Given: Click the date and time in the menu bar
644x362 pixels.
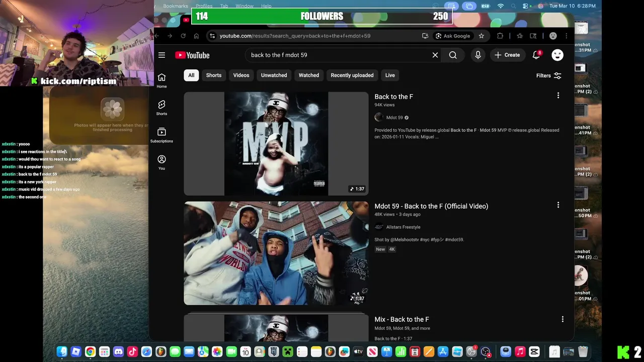Looking at the screenshot, I should click(573, 6).
